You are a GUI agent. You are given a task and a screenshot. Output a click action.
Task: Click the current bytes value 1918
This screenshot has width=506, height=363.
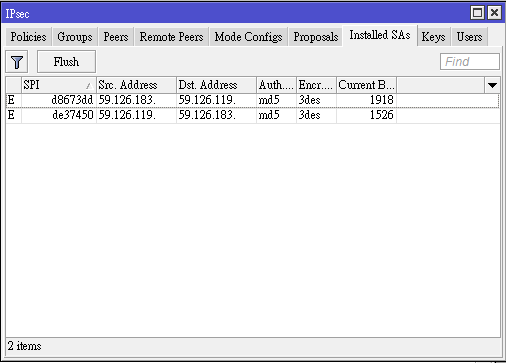382,100
